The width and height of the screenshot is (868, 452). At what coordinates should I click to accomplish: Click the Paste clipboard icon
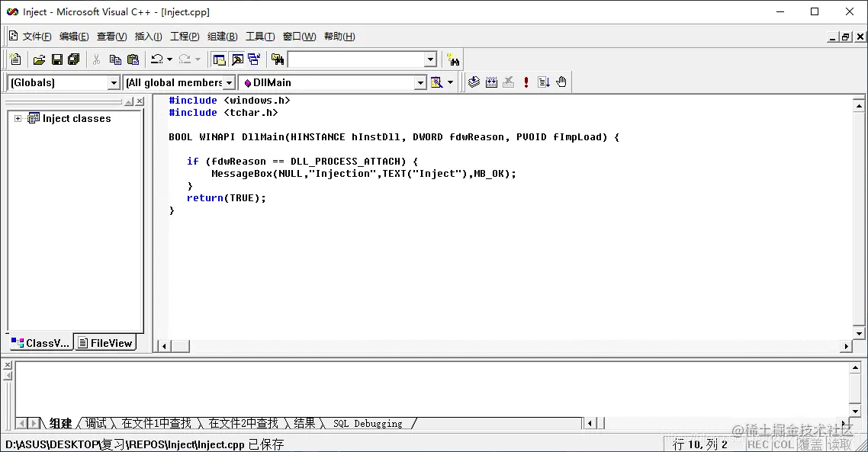(133, 59)
